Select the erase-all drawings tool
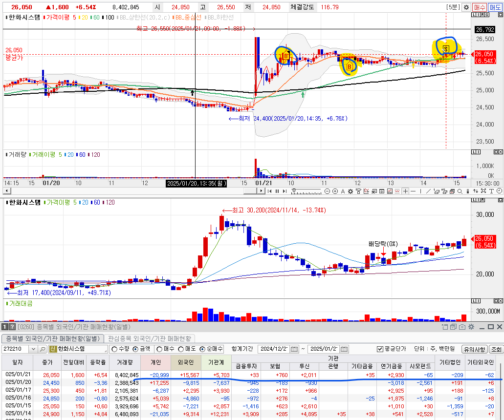This screenshot has height=420, width=504. click(x=444, y=191)
